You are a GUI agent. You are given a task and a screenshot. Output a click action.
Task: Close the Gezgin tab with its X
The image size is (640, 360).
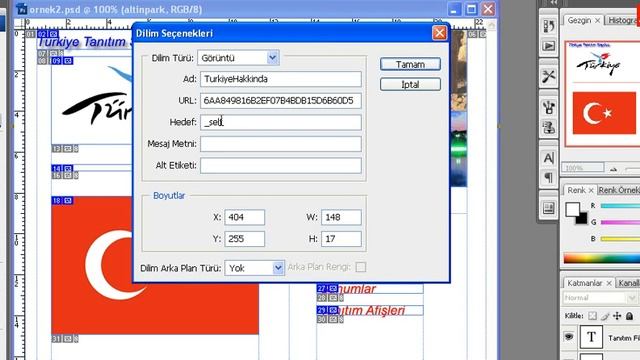coord(598,20)
